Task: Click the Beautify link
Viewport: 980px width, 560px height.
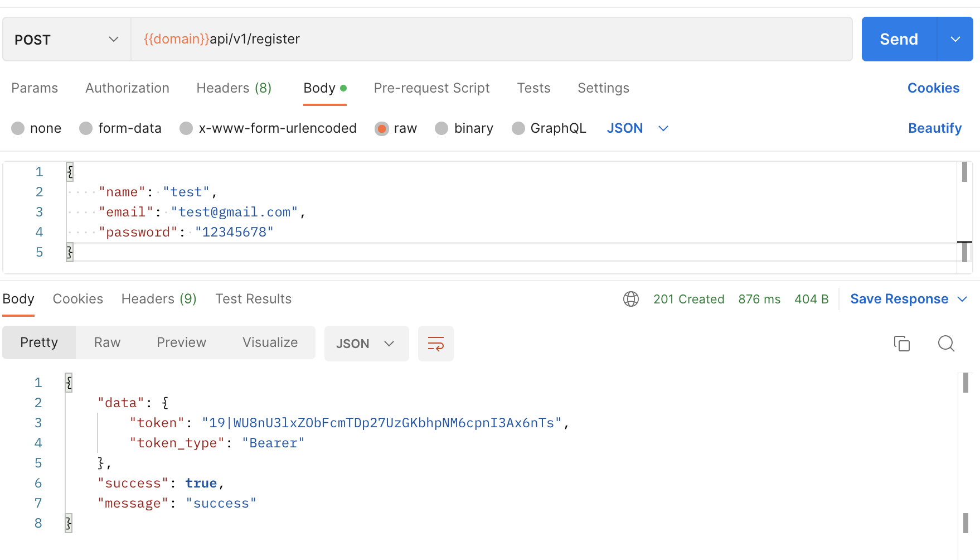Action: (934, 128)
